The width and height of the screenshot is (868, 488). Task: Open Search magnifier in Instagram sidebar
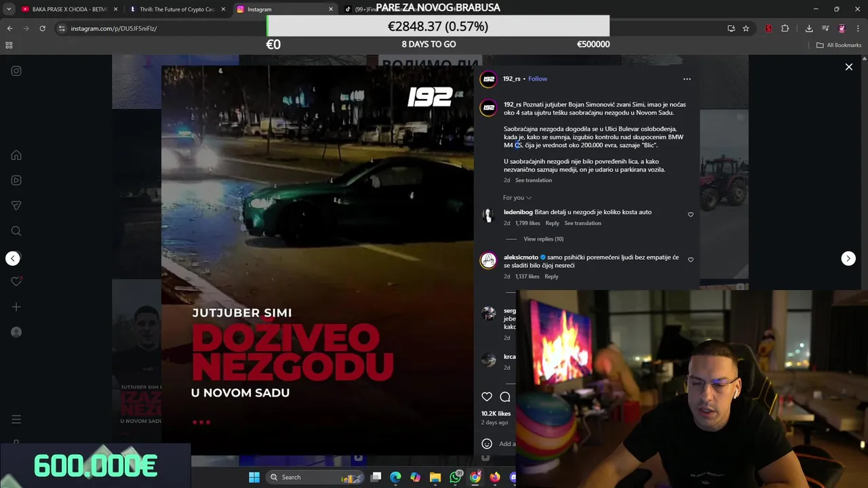pos(16,231)
